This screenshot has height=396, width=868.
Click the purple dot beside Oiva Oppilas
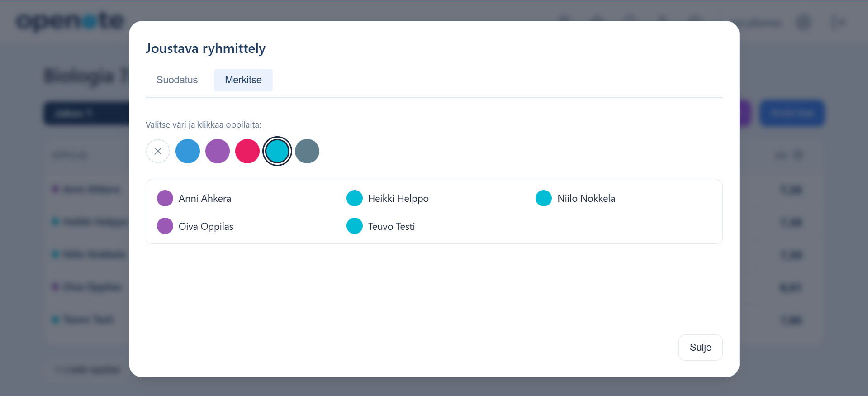[x=165, y=226]
